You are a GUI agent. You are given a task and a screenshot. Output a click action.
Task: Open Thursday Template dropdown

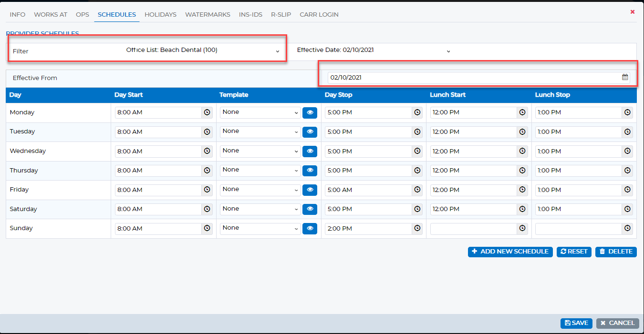[260, 170]
